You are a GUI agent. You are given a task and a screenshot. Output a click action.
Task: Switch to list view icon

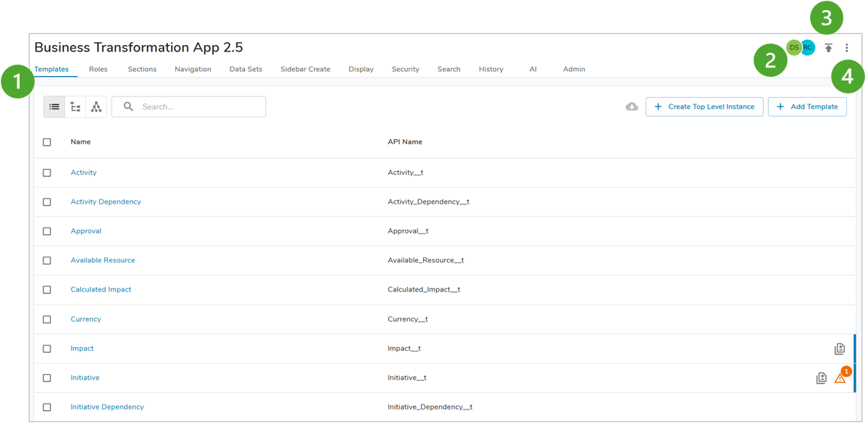click(54, 107)
